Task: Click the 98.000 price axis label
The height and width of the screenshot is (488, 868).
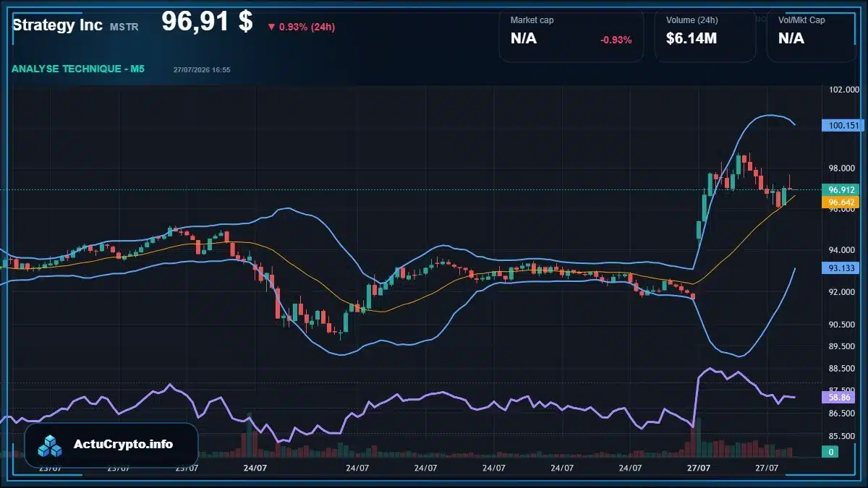Action: pos(843,168)
